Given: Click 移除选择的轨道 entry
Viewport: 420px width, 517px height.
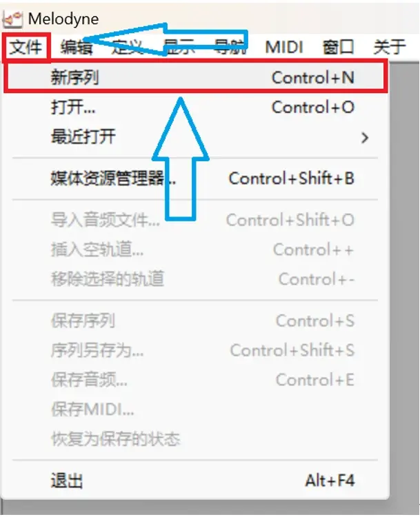Looking at the screenshot, I should [x=195, y=279].
